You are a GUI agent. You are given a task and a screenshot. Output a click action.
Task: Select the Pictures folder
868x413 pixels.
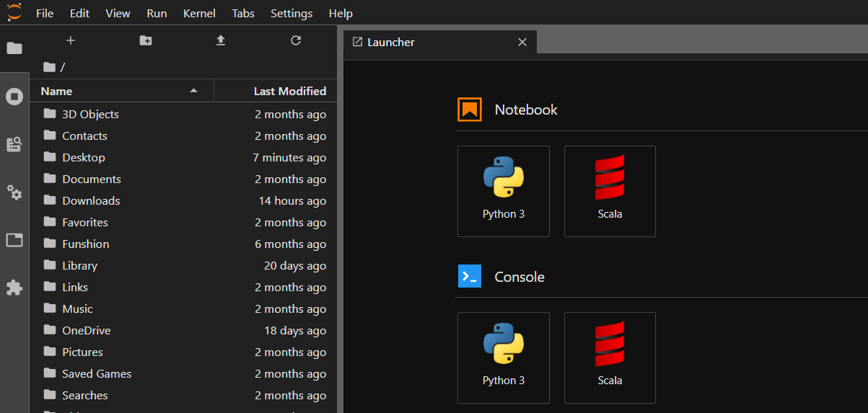coord(183,352)
